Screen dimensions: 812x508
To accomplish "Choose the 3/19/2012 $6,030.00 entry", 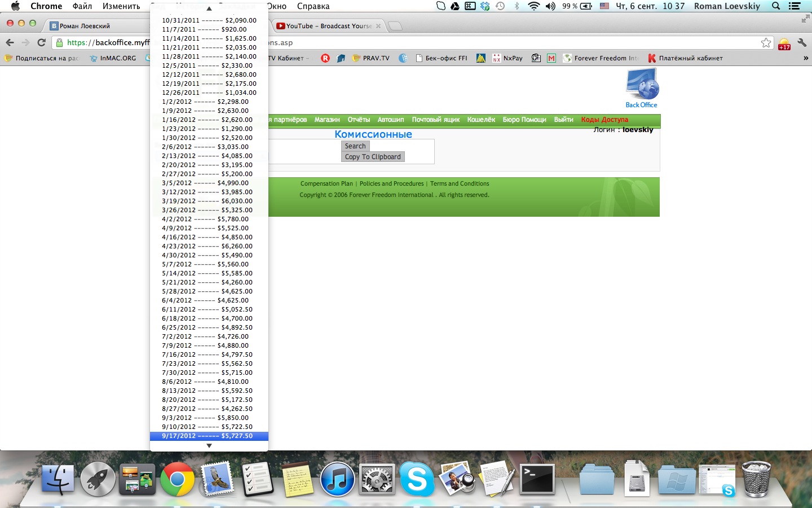I will tap(209, 201).
